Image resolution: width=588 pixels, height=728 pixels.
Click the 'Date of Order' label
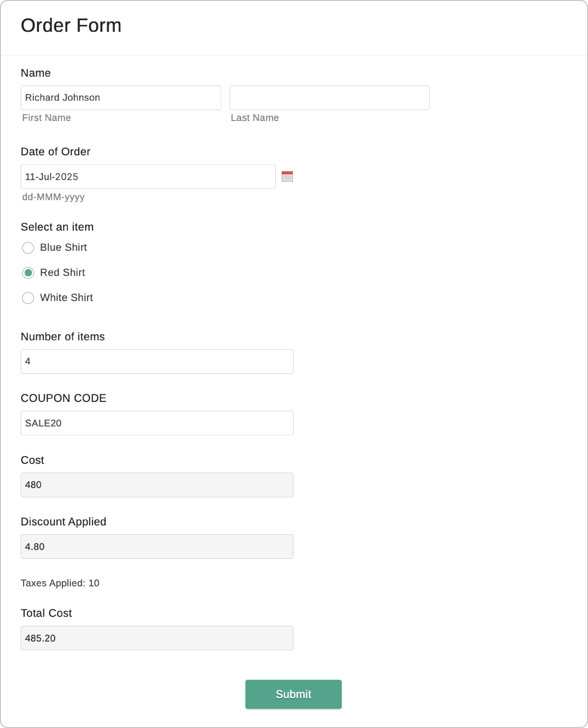point(55,151)
